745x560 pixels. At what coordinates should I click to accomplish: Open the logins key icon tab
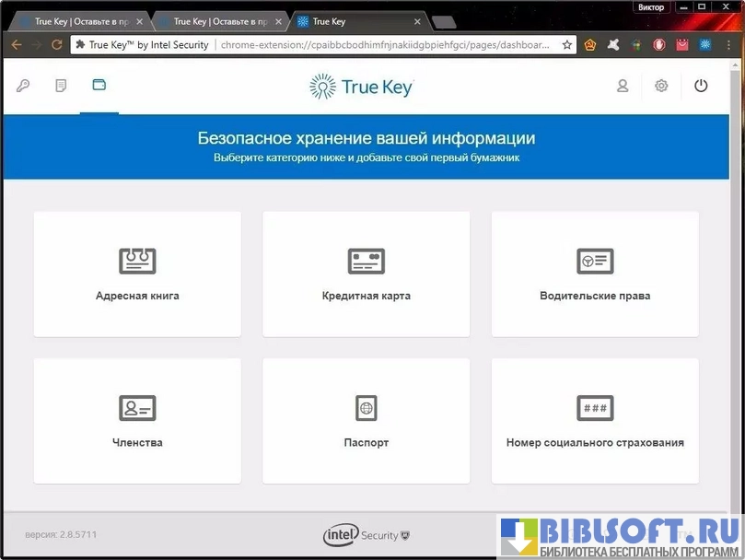23,86
